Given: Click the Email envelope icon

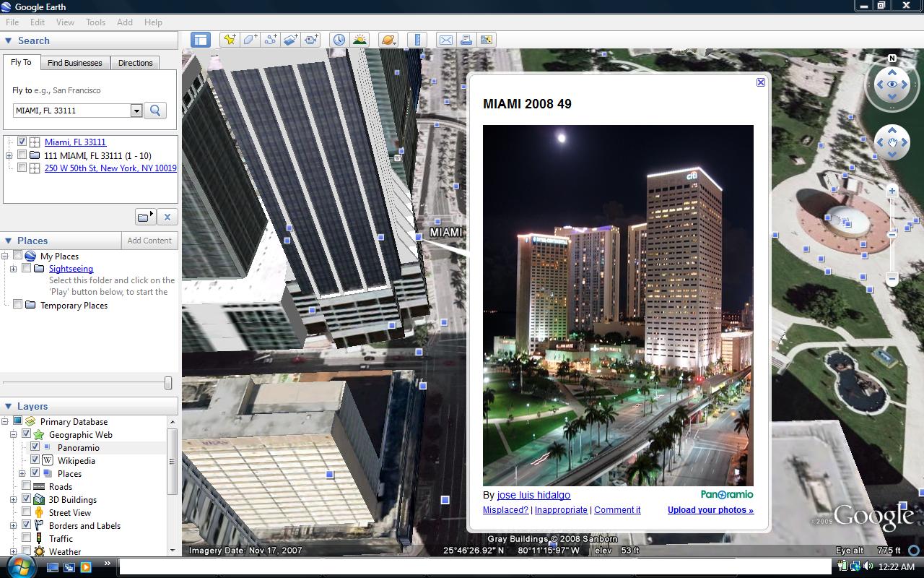Looking at the screenshot, I should click(x=445, y=40).
